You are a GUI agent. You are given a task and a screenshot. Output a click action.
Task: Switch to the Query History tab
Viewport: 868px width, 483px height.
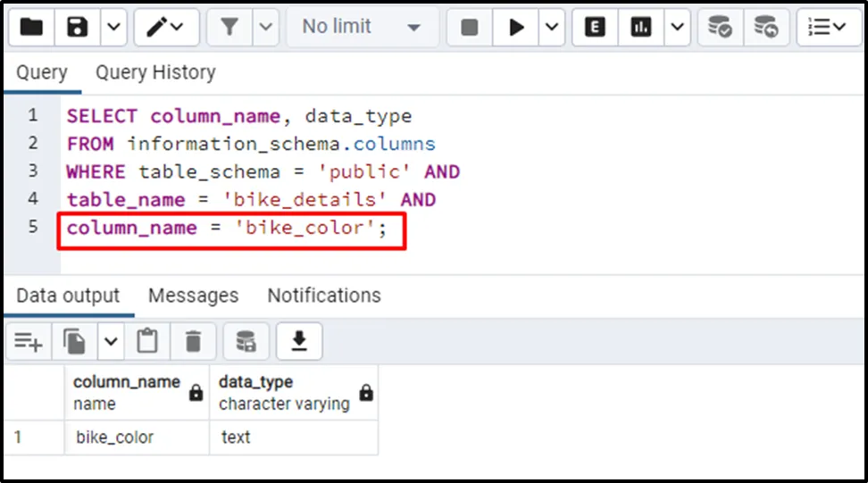155,72
